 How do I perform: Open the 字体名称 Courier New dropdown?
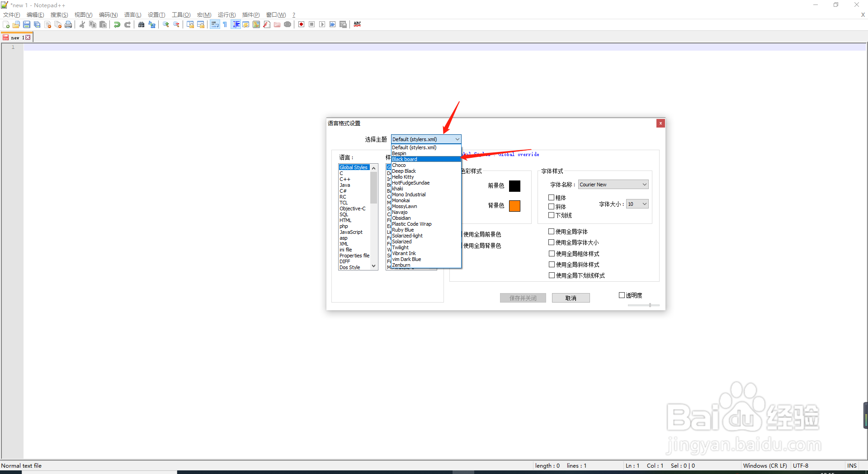tap(613, 185)
